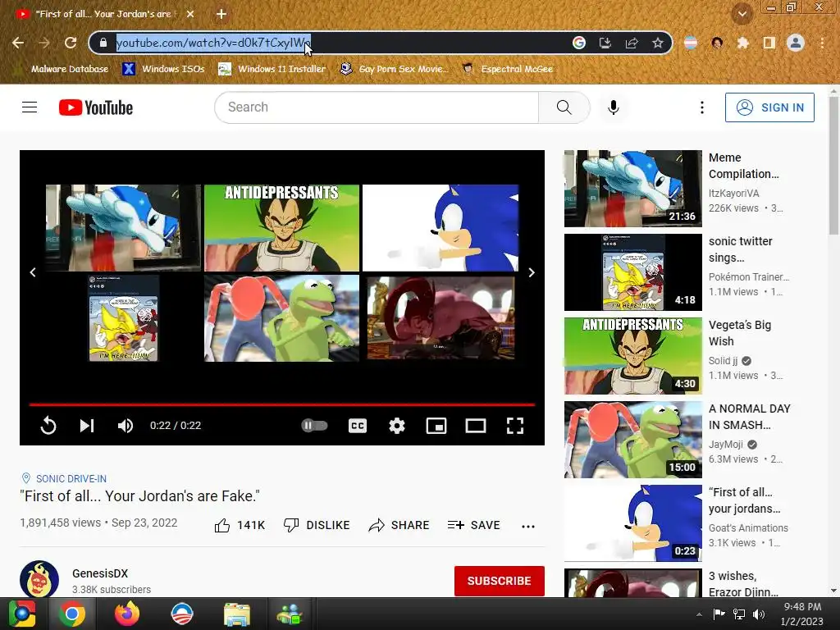Go to YouTube home via logo

96,107
